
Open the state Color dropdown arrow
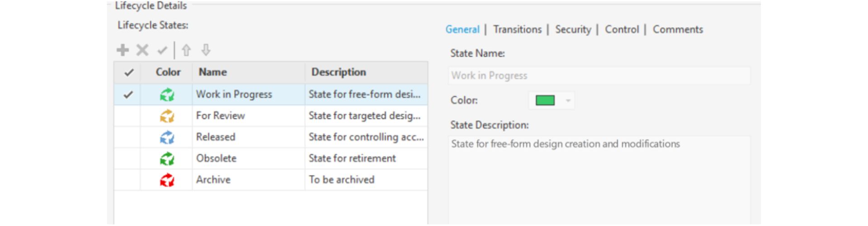(x=568, y=100)
